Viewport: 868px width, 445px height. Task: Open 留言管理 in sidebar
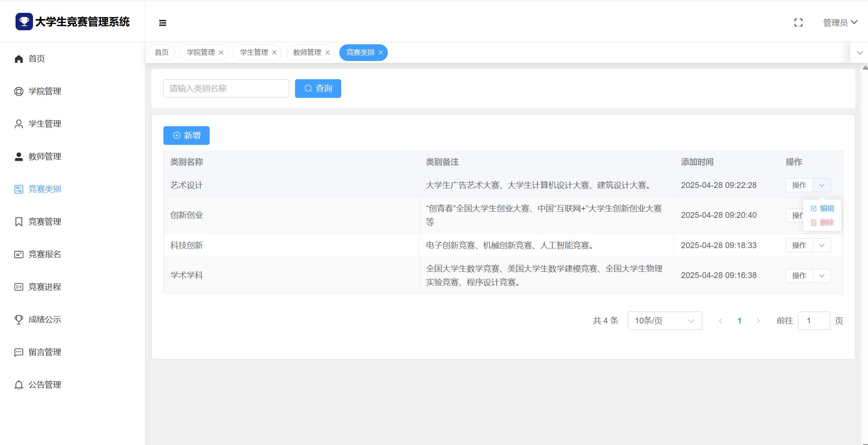coord(45,352)
